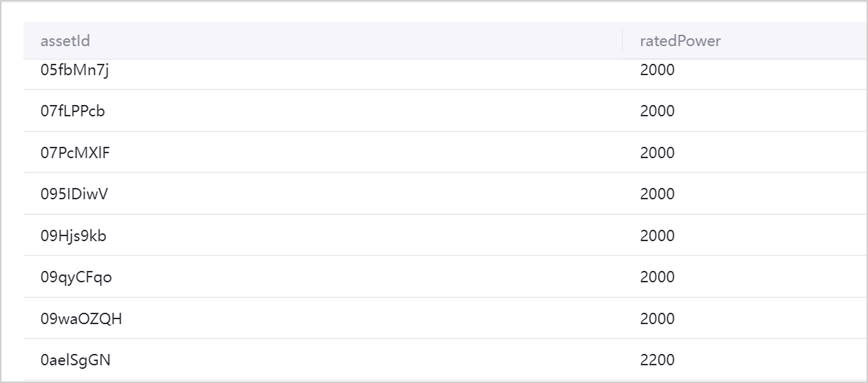Click the ratedPower cell for 09waOZQH
The height and width of the screenshot is (383, 868).
[657, 319]
